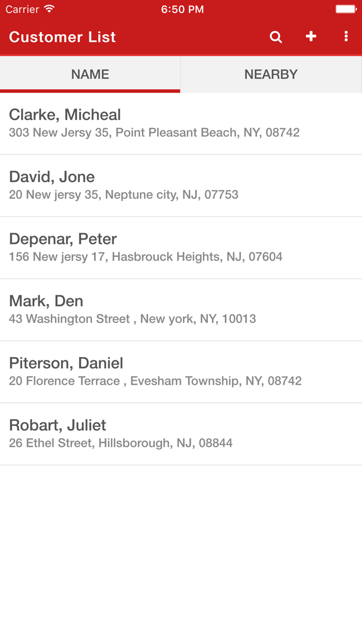Open the search icon in the toolbar
The width and height of the screenshot is (362, 644).
coord(276,37)
